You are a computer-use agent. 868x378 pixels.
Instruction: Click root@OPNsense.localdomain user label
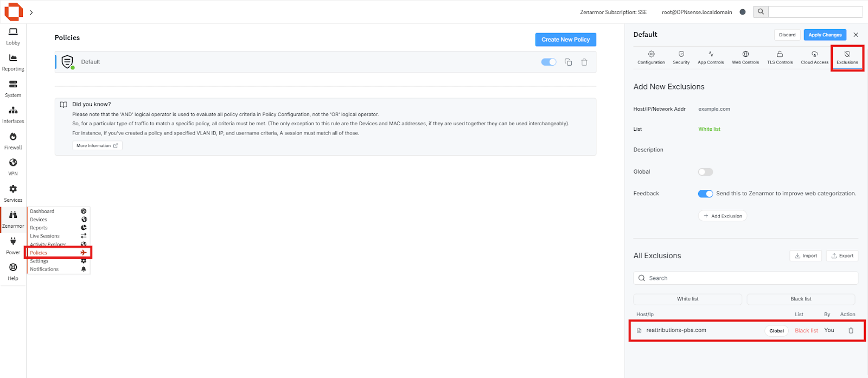pos(697,12)
